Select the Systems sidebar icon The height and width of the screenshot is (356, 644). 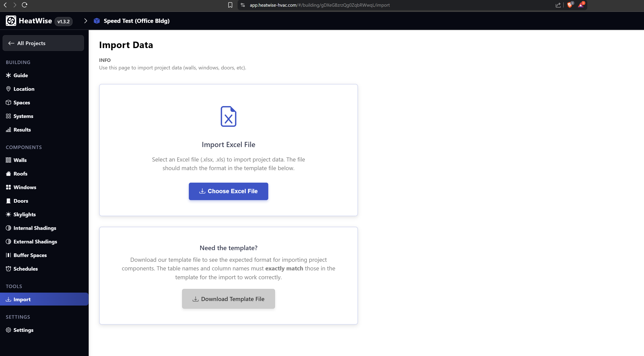tap(8, 116)
